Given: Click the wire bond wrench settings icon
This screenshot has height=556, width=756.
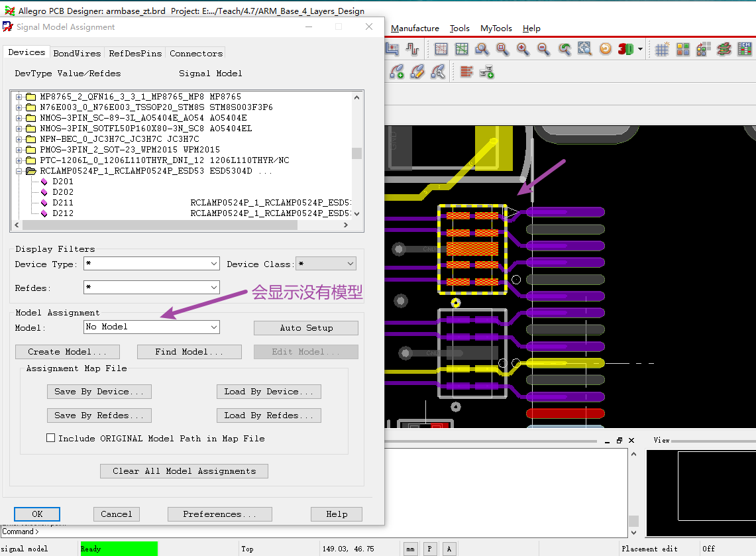Looking at the screenshot, I should tap(438, 72).
